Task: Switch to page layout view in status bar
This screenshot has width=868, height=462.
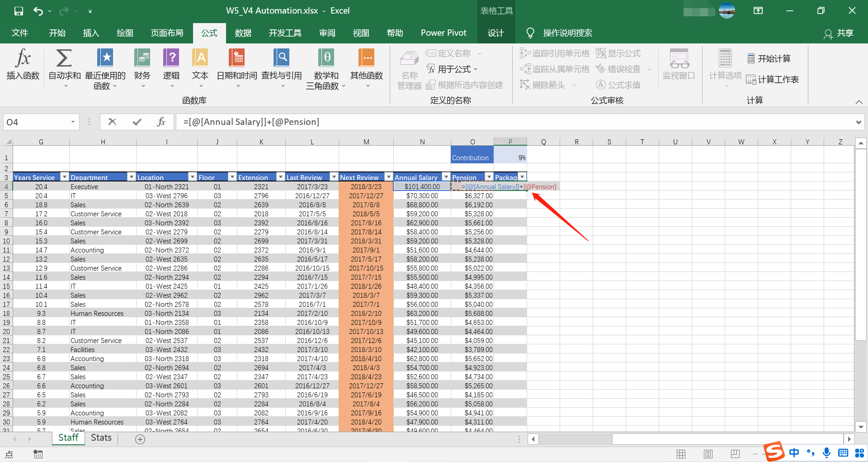Action: tap(708, 453)
